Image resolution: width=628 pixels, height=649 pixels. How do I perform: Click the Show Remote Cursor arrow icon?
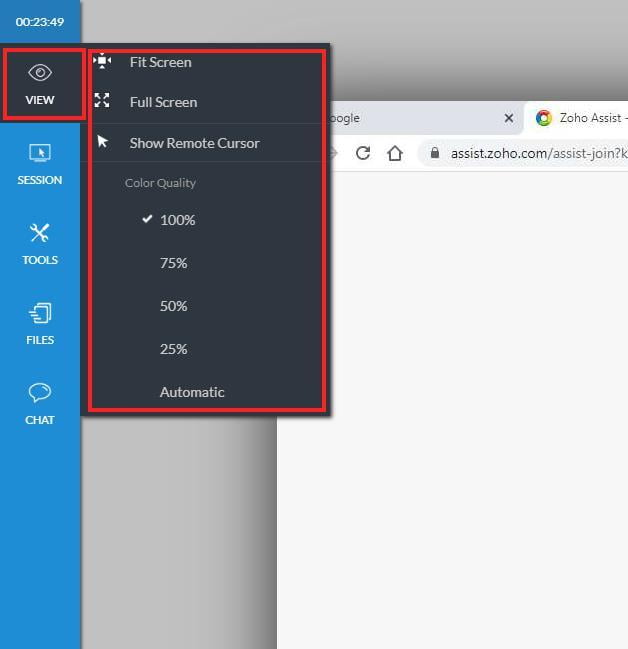[x=102, y=142]
